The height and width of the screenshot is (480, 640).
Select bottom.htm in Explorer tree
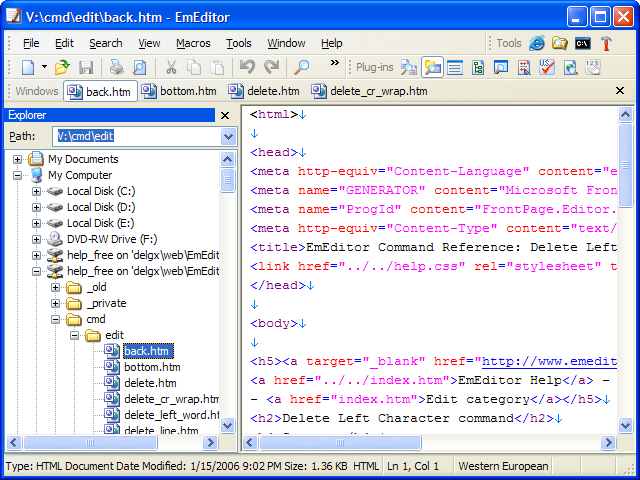[152, 367]
